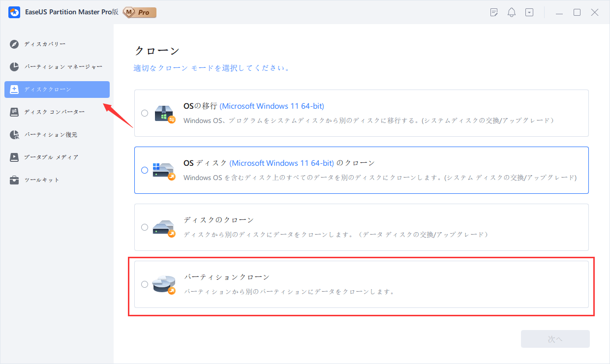Open the task list note icon
Screen dimensions: 610x364
point(494,13)
